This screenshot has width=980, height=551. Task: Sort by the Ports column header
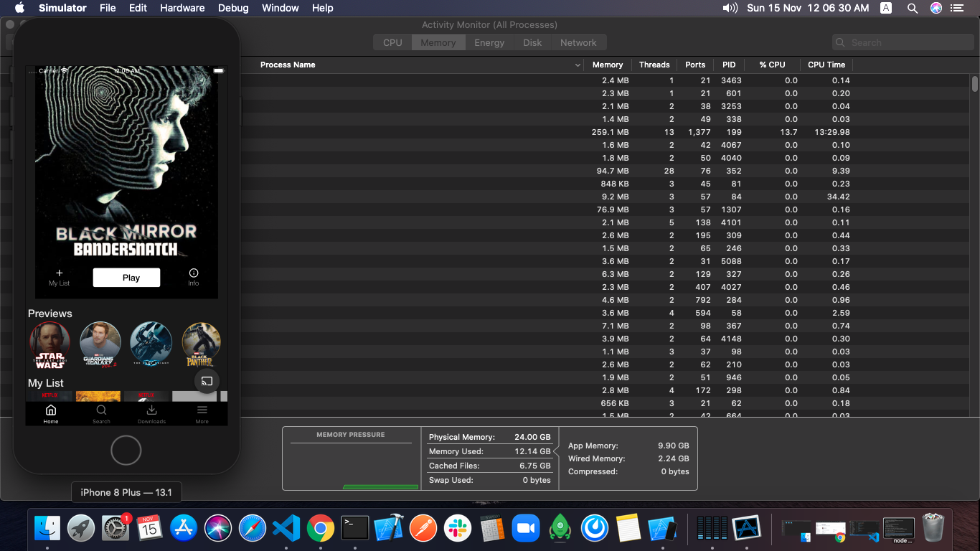pos(695,65)
